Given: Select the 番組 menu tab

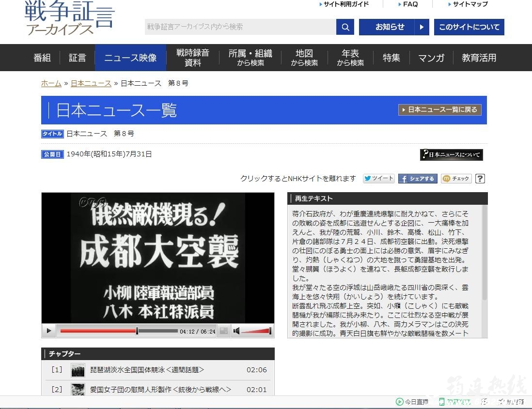Looking at the screenshot, I should [42, 58].
